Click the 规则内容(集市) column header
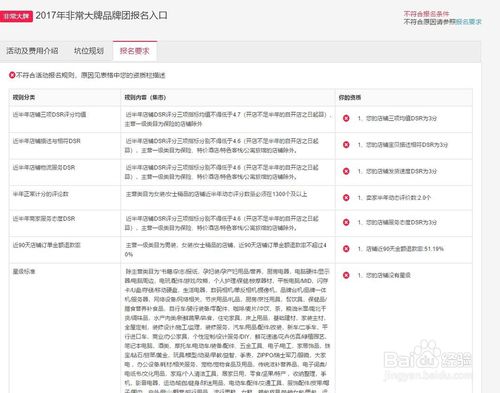 click(145, 97)
